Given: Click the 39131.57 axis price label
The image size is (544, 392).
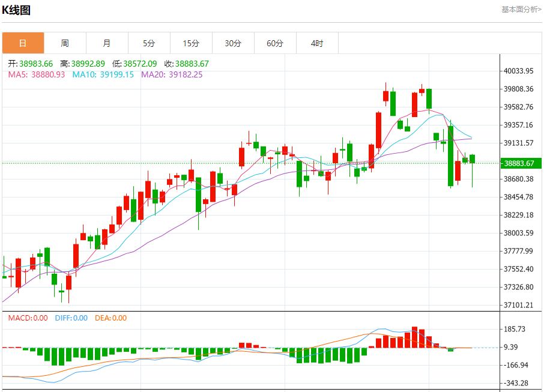Looking at the screenshot, I should pos(519,143).
